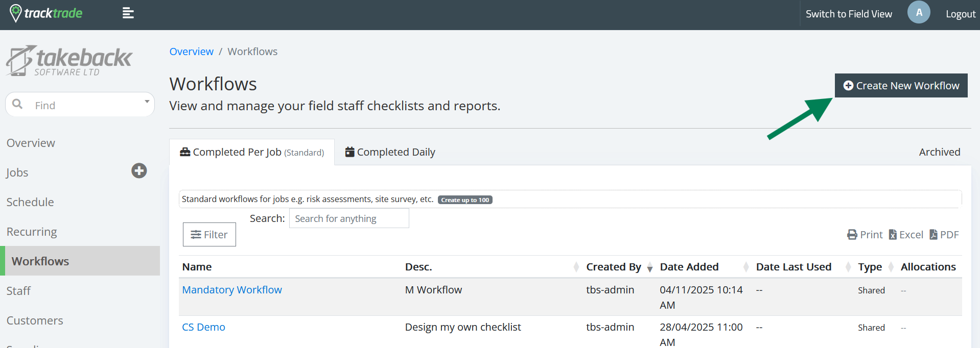The height and width of the screenshot is (348, 980).
Task: Click the Search for anything field
Action: click(x=349, y=218)
